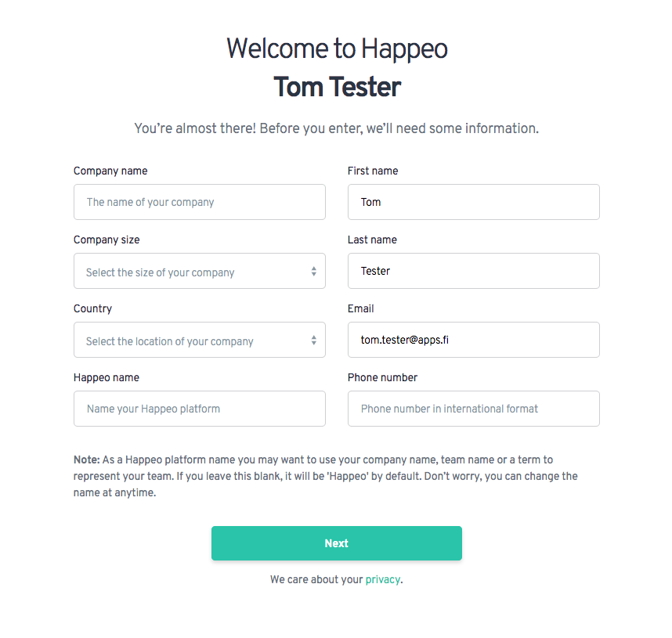Click the "Email" field label

pos(361,308)
